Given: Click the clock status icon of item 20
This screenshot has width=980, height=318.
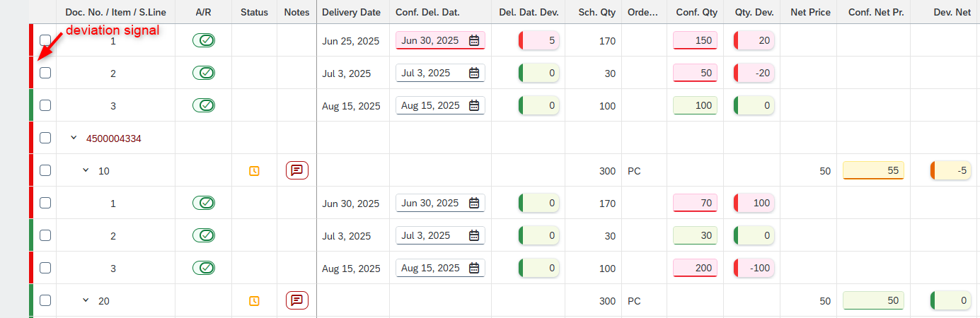Looking at the screenshot, I should [254, 301].
